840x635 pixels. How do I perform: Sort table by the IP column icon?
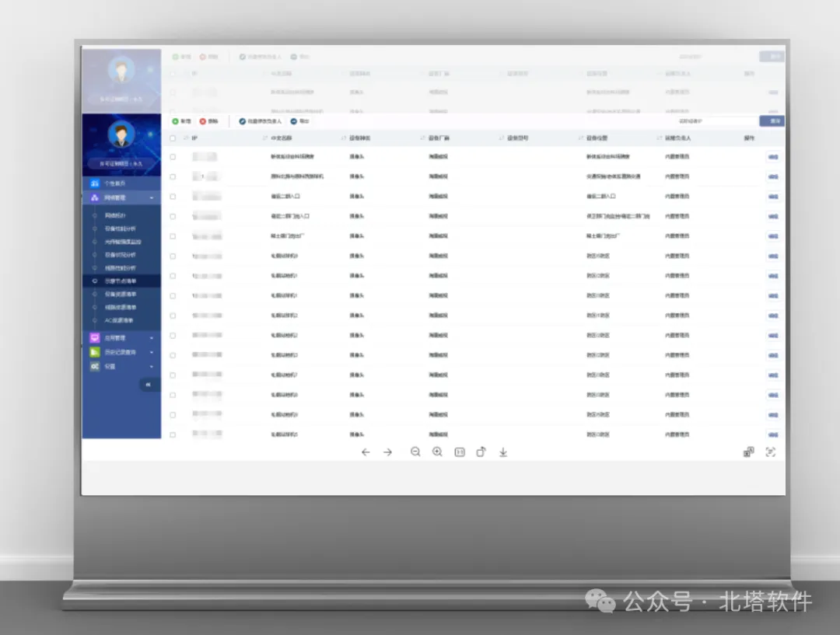click(x=186, y=138)
